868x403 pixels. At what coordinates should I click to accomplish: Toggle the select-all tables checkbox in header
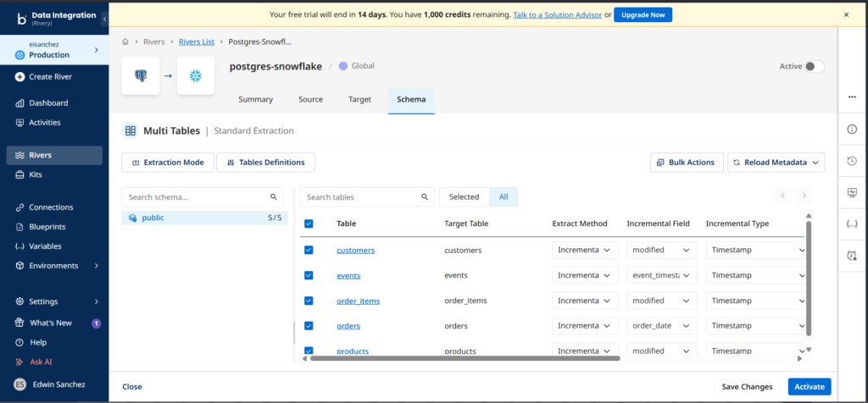coord(309,224)
